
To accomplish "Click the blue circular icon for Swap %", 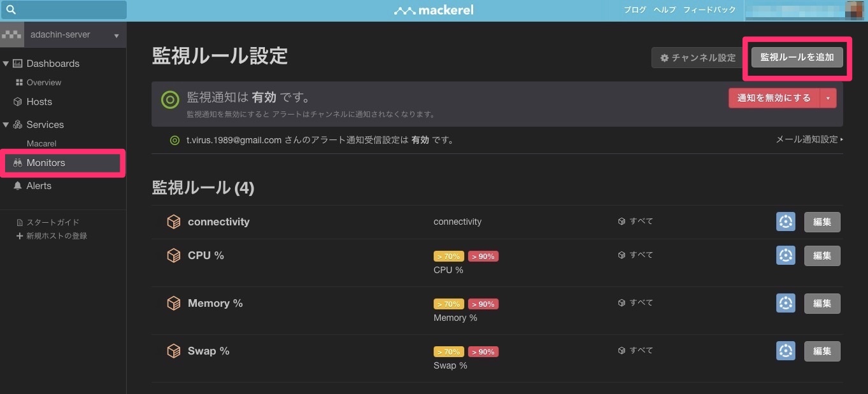I will click(785, 351).
